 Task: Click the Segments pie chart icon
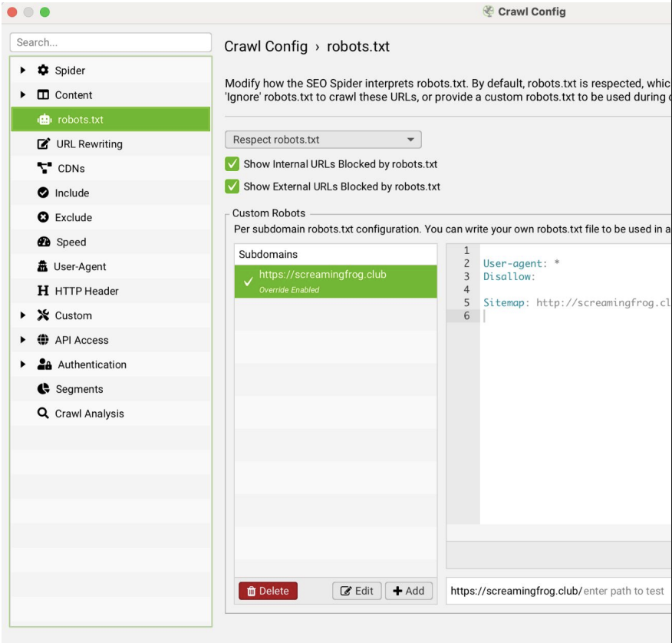click(x=44, y=389)
